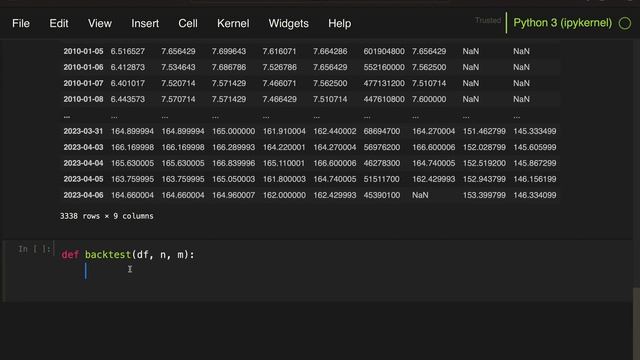Screen dimensions: 640x360
Task: Open the Edit menu
Action: tap(59, 24)
